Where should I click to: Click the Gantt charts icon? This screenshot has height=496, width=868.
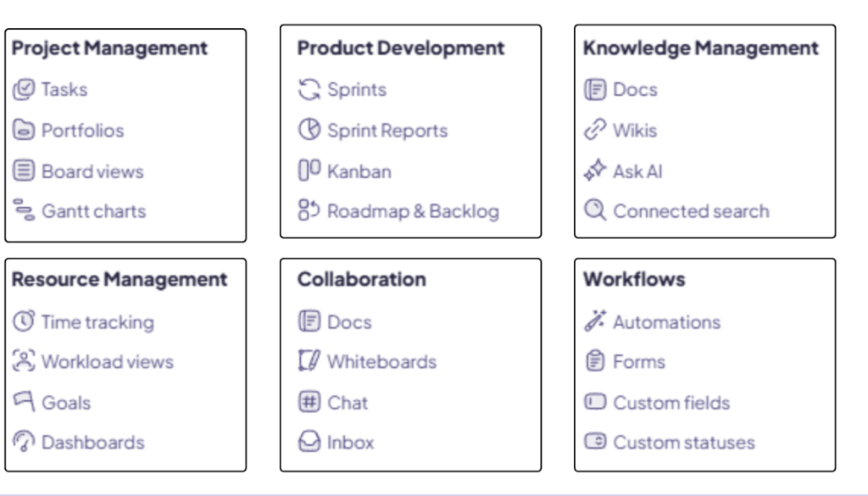24,210
